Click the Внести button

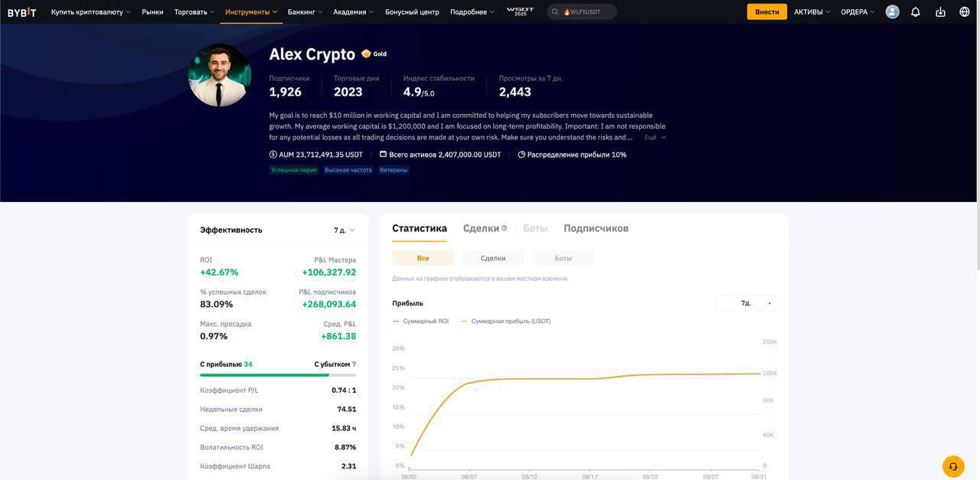(x=766, y=11)
